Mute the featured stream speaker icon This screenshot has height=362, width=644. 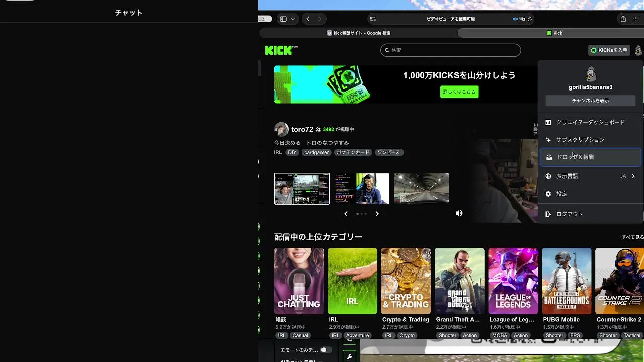click(x=459, y=213)
